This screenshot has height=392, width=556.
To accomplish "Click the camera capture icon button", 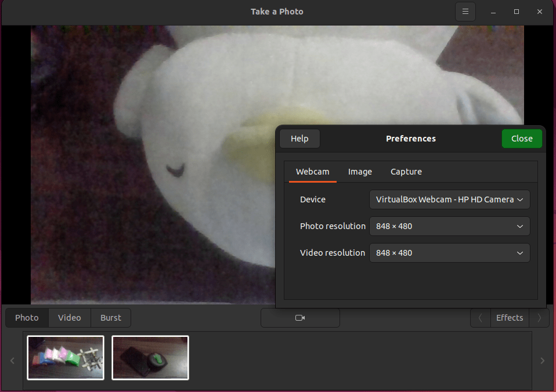I will (300, 318).
